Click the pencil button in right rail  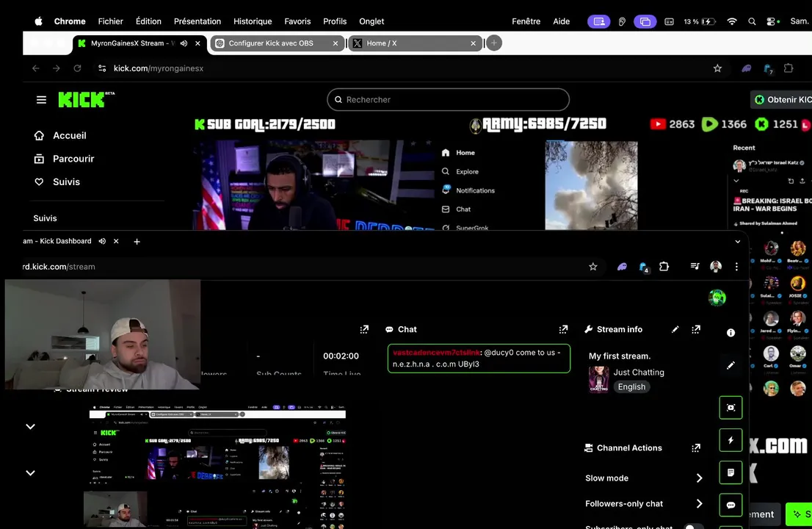[731, 366]
